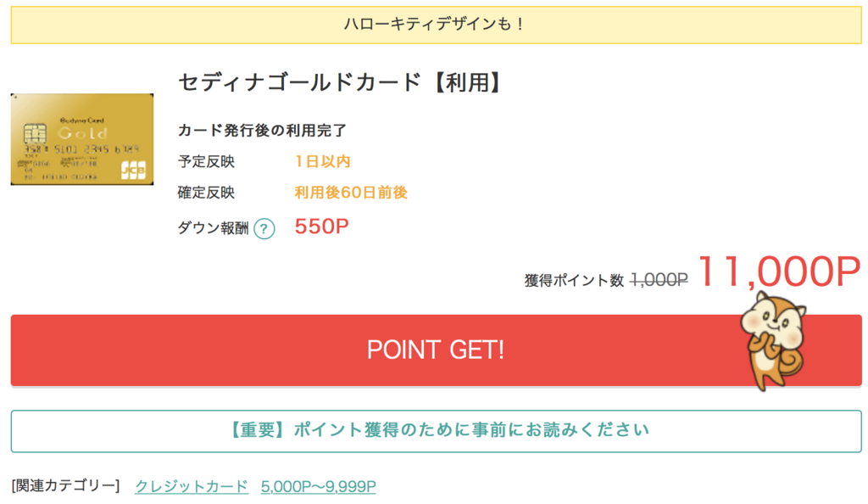Click the help icon beside ダウン報酬

[264, 228]
